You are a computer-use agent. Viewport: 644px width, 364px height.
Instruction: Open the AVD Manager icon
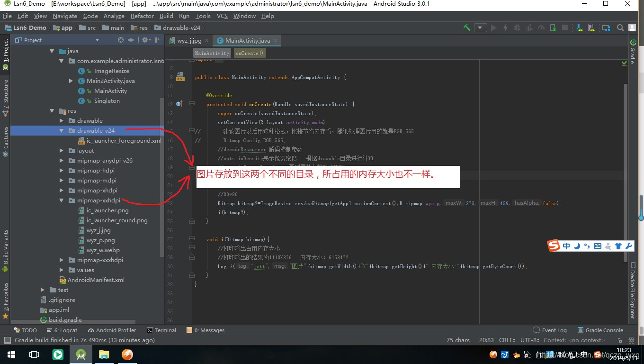point(591,27)
